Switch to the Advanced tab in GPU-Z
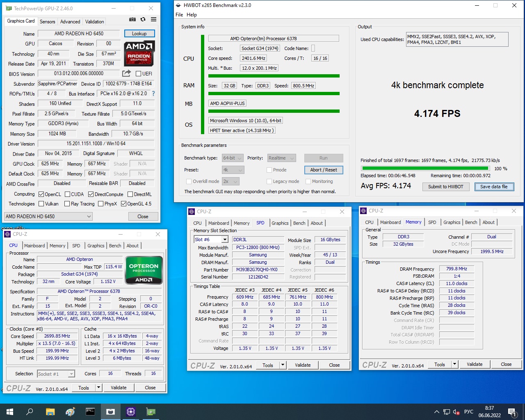The width and height of the screenshot is (525, 420). click(x=70, y=22)
